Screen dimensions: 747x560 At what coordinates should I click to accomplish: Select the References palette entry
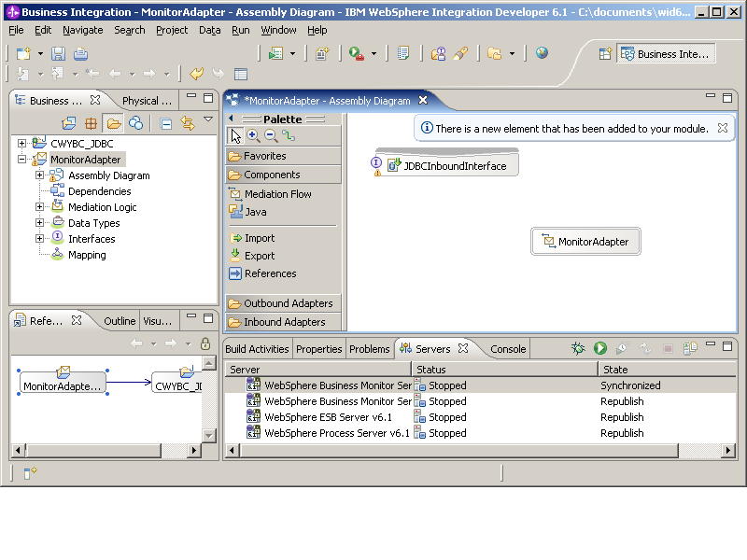[262, 273]
